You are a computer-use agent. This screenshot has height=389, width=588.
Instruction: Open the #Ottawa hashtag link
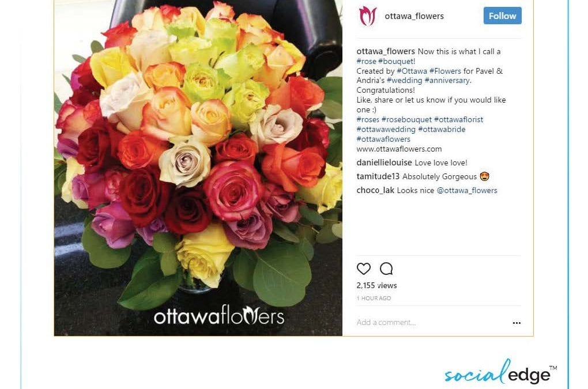point(412,71)
